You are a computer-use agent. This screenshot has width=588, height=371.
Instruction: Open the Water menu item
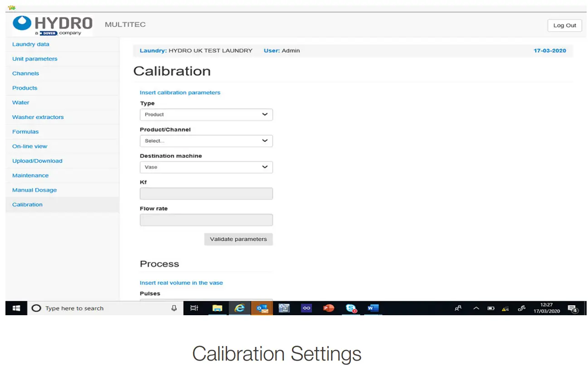[x=20, y=103]
